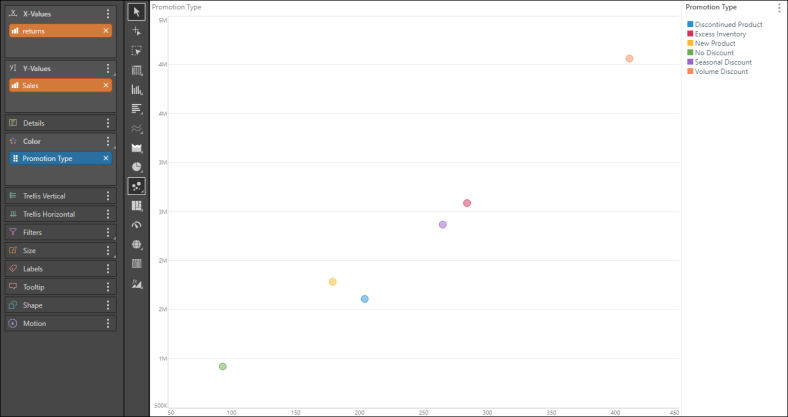Click the Color drop zone icon
Screen dimensions: 788x417
tap(14, 141)
